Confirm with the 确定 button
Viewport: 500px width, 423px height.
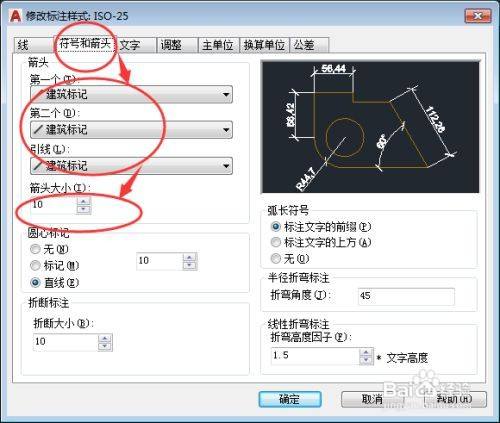tap(290, 399)
